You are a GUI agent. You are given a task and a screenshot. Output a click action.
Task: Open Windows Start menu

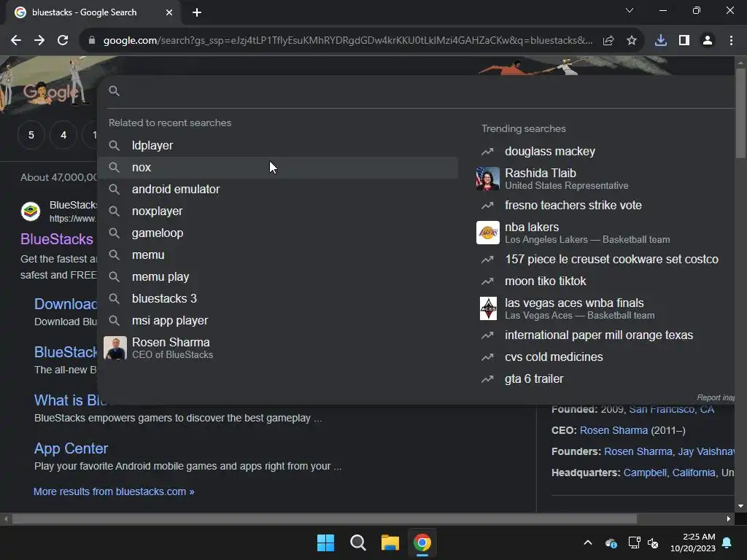point(326,542)
